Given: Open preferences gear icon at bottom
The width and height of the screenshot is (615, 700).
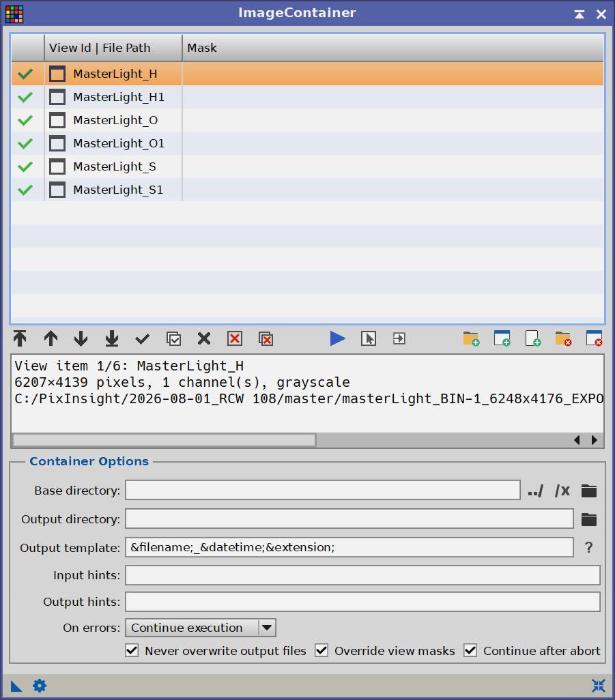Looking at the screenshot, I should (x=40, y=686).
